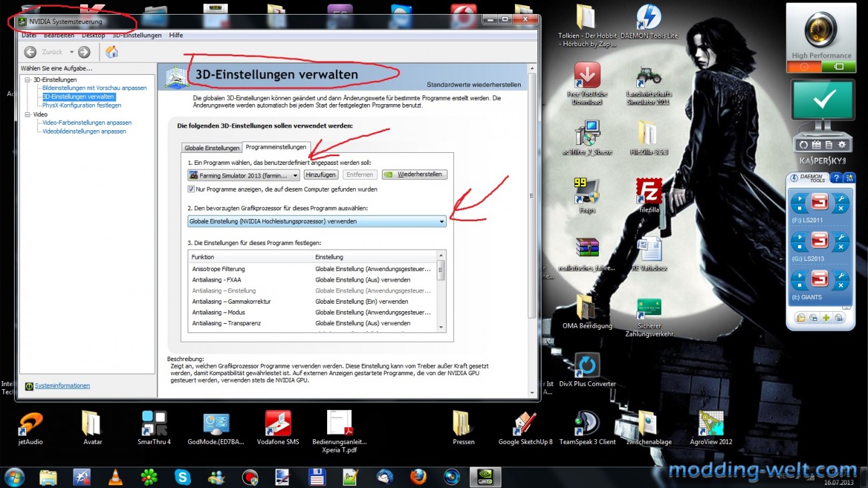Open DivX Plus Converter shortcut
This screenshot has width=868, height=488.
tap(588, 371)
